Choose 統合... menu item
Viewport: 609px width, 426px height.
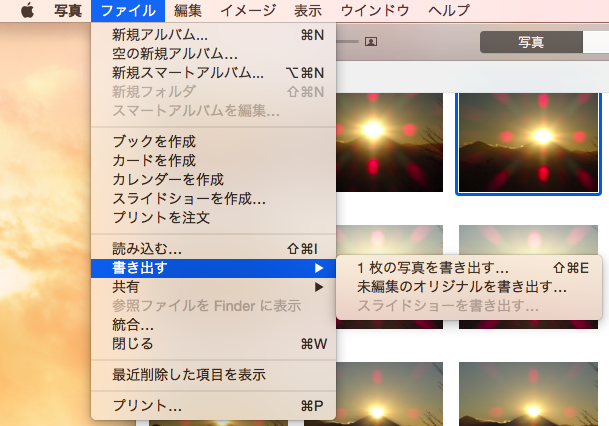click(213, 325)
